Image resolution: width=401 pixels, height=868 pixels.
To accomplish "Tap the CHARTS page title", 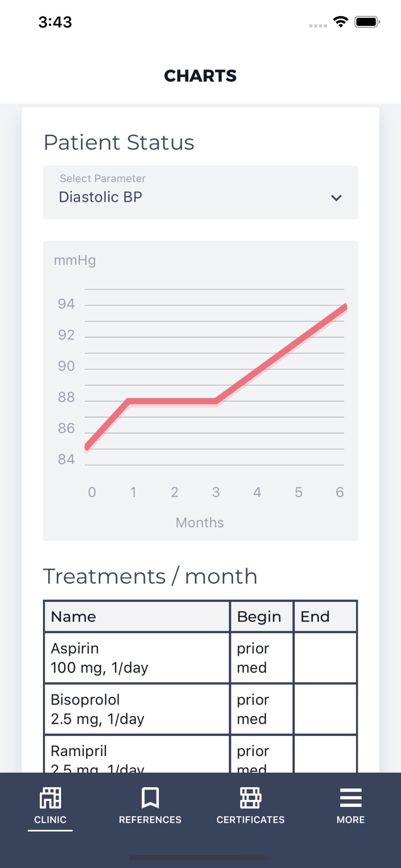I will coord(200,76).
